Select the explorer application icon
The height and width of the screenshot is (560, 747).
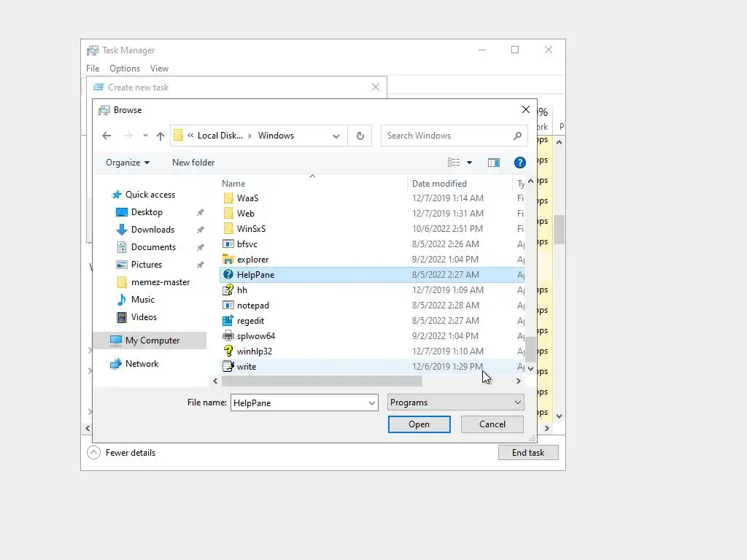coord(228,259)
